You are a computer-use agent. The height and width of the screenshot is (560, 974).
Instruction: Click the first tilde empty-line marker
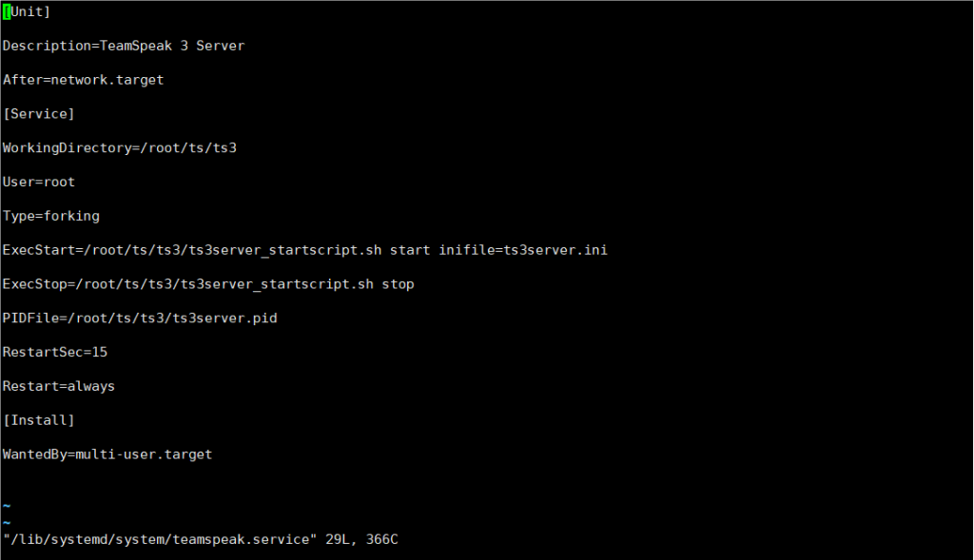pos(7,506)
